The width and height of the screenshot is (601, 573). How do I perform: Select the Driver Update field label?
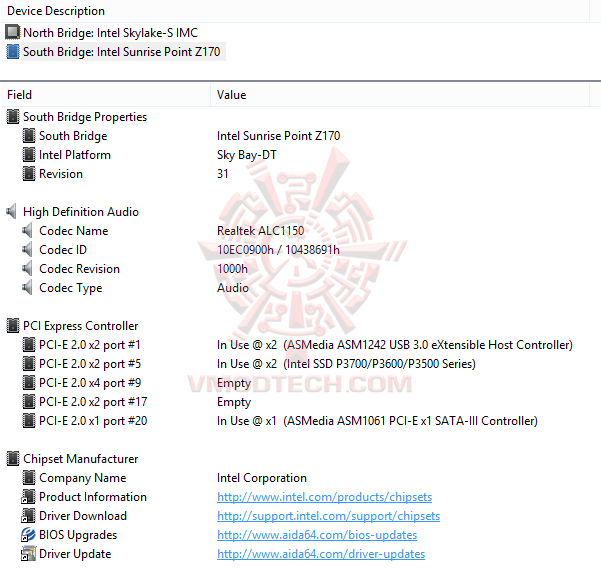[75, 554]
